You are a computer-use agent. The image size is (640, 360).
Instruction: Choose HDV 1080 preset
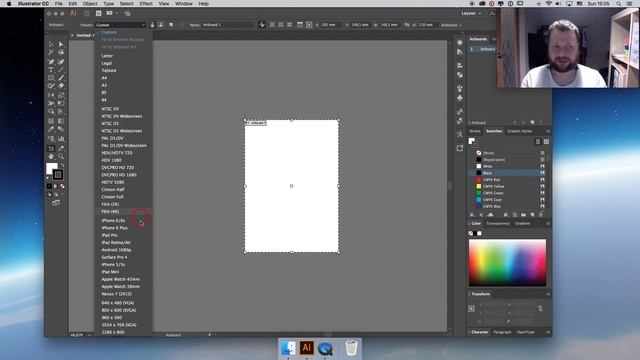click(111, 160)
